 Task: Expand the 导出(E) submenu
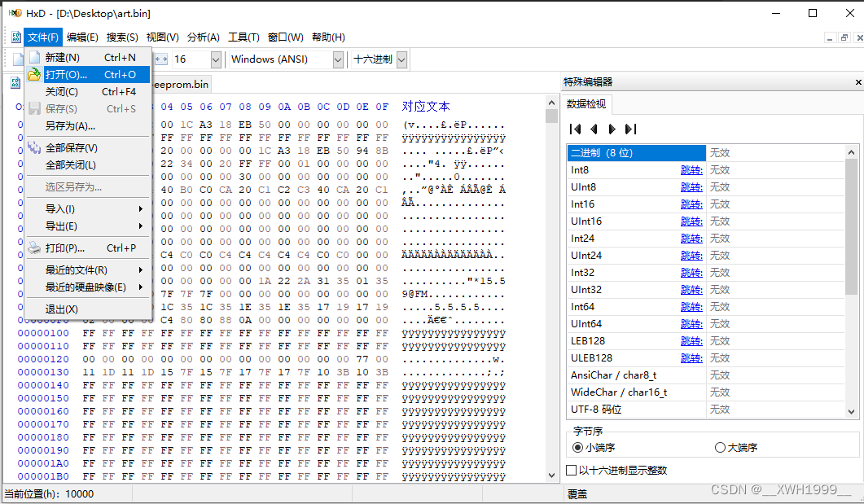(x=88, y=226)
